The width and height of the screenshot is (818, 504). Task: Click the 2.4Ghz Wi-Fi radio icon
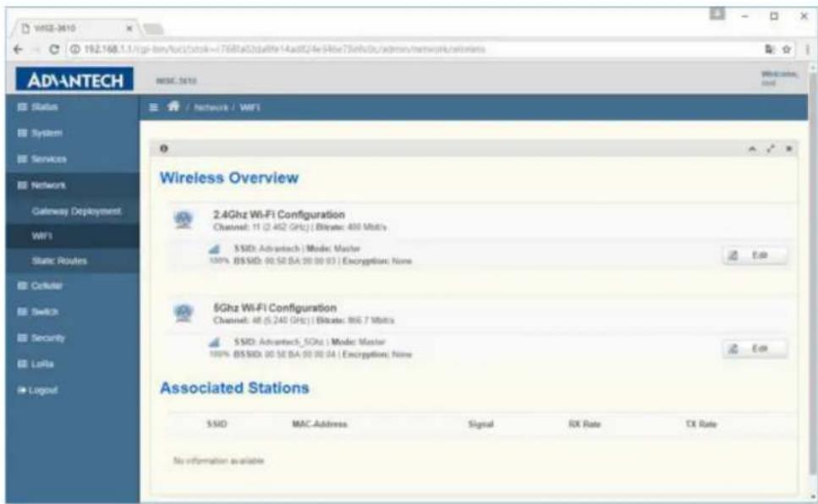click(183, 220)
